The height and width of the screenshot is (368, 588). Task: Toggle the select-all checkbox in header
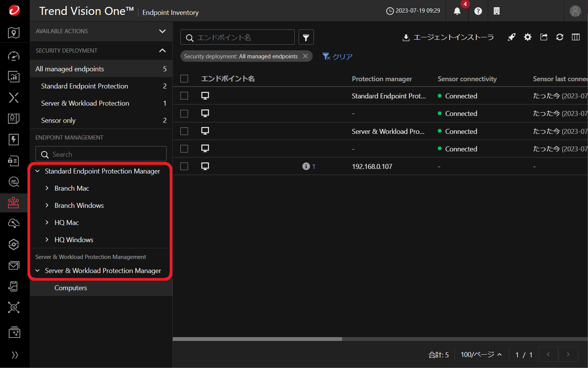[x=184, y=79]
